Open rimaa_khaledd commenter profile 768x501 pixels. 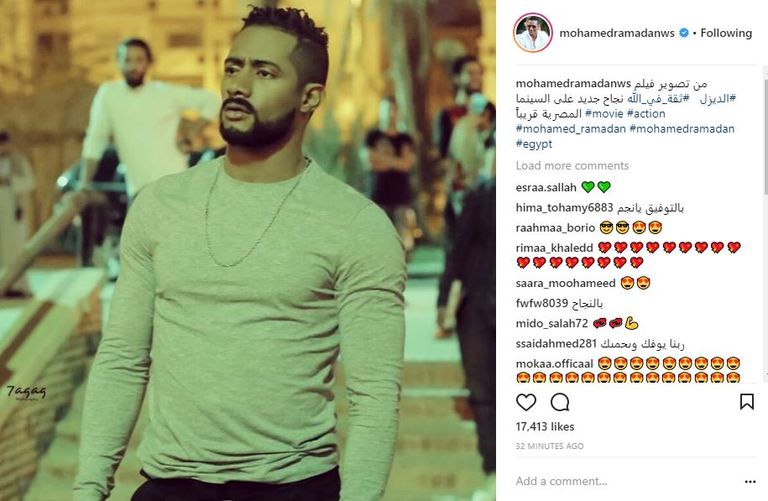(x=554, y=248)
